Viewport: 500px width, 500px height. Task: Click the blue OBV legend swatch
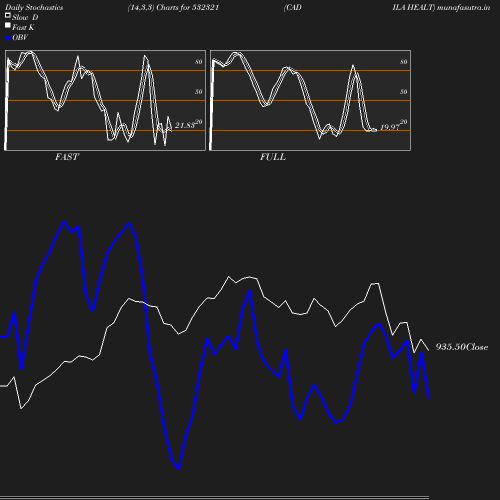pyautogui.click(x=8, y=38)
